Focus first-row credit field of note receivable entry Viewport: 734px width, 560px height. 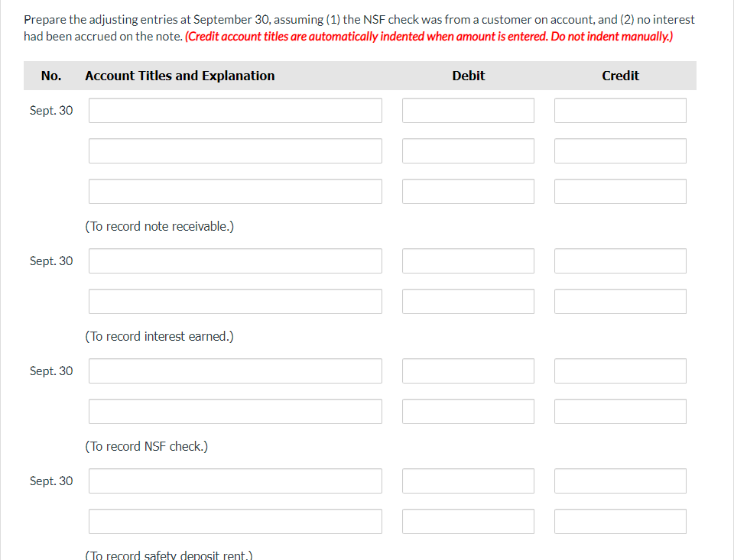(x=620, y=111)
